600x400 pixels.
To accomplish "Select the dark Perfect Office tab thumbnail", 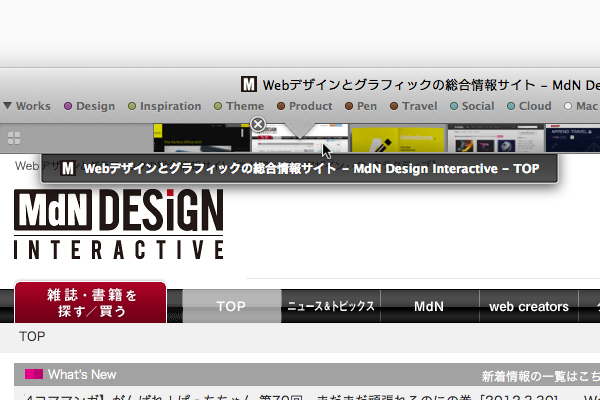I will coord(202,138).
